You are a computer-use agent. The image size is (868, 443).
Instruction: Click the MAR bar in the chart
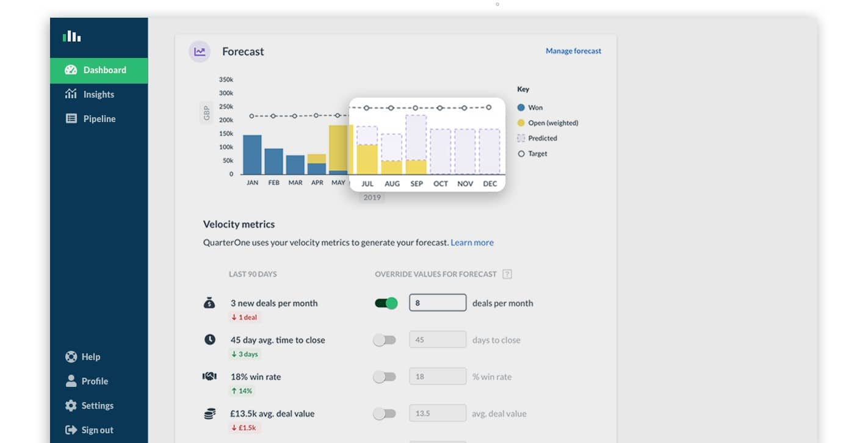pyautogui.click(x=295, y=165)
